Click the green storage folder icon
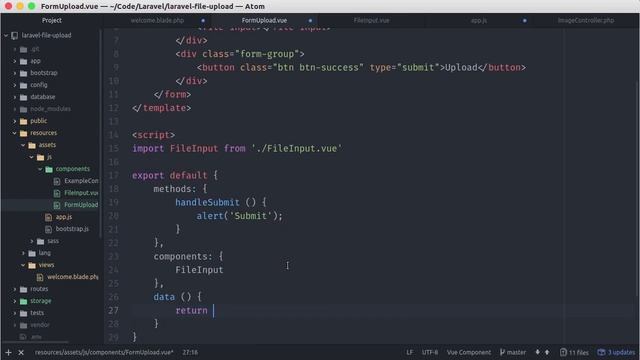640x360 pixels. [x=24, y=301]
